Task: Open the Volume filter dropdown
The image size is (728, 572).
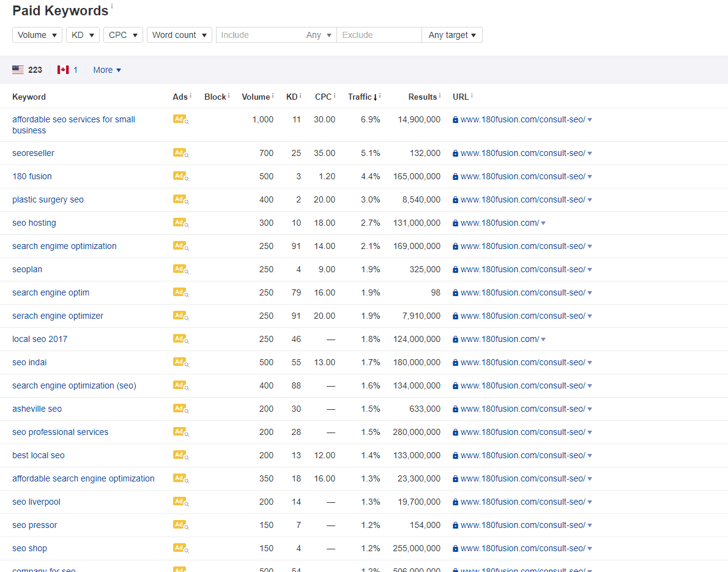Action: pos(37,35)
